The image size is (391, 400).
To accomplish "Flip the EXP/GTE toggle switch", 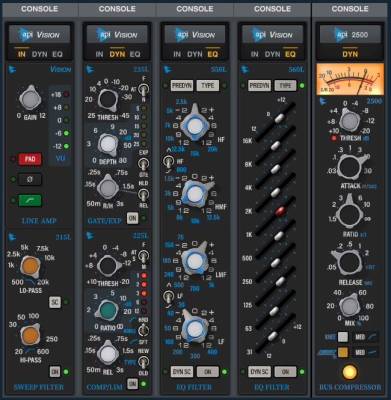I will (x=143, y=164).
